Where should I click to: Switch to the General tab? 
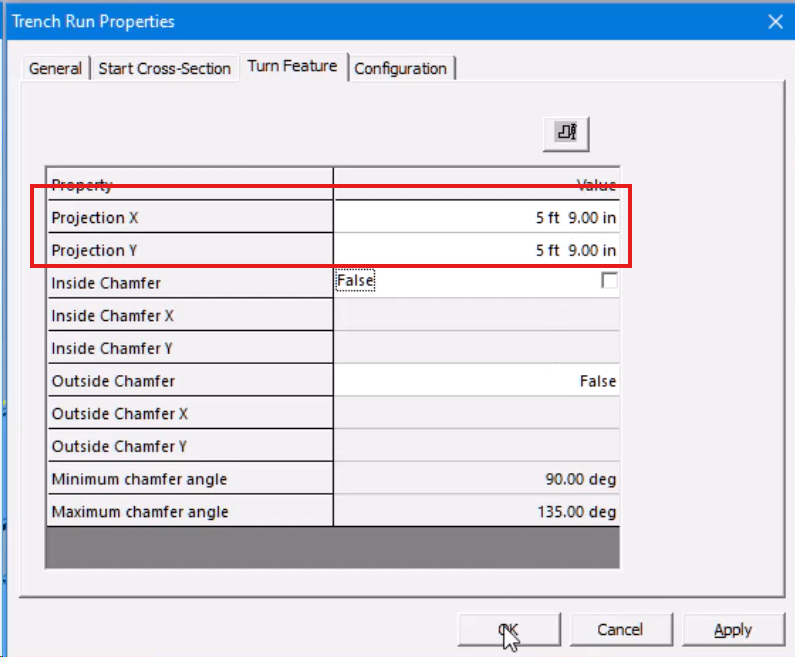point(55,69)
